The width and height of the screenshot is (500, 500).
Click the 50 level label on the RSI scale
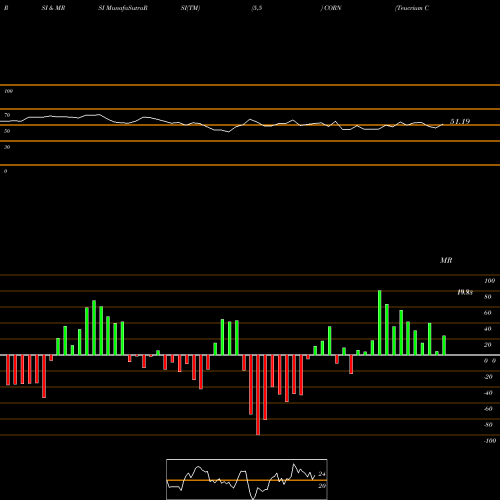point(7,131)
